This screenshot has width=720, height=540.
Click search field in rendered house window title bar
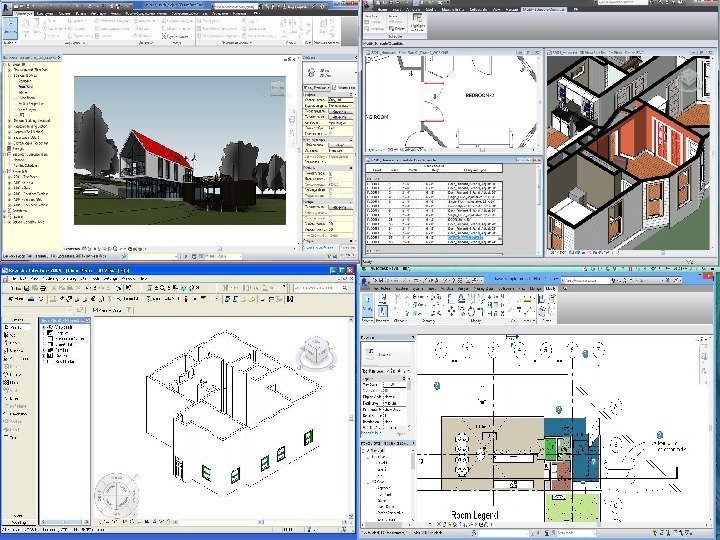(x=235, y=7)
